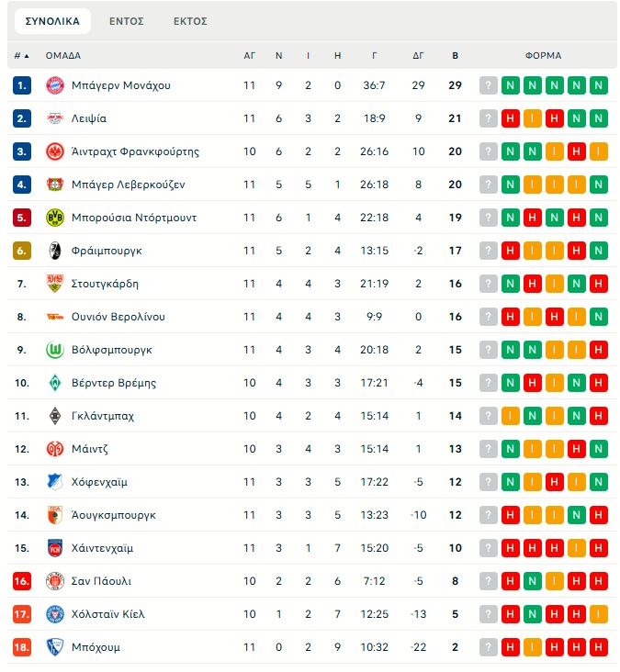Click Bayern's gray upcoming-match form box
This screenshot has width=620, height=672.
(489, 85)
